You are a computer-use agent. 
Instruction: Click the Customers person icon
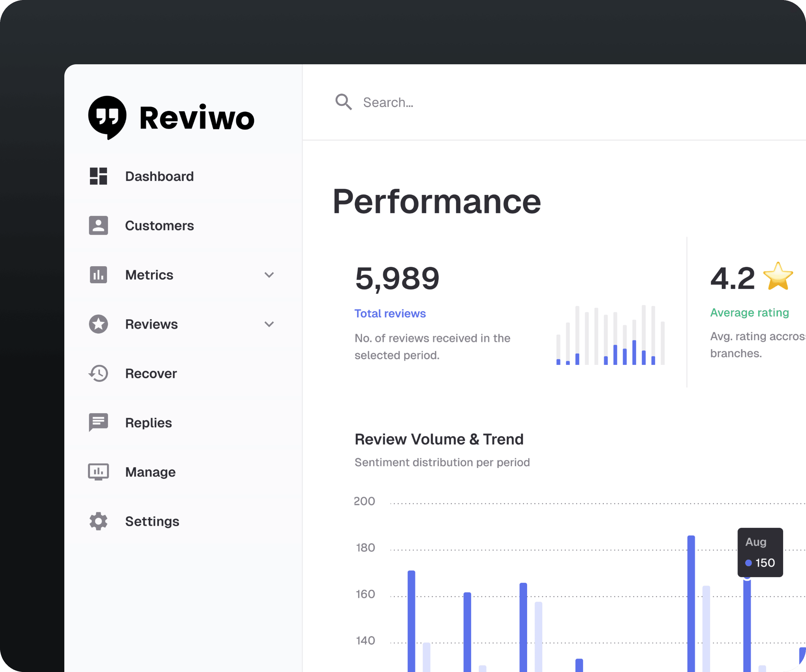pos(98,225)
